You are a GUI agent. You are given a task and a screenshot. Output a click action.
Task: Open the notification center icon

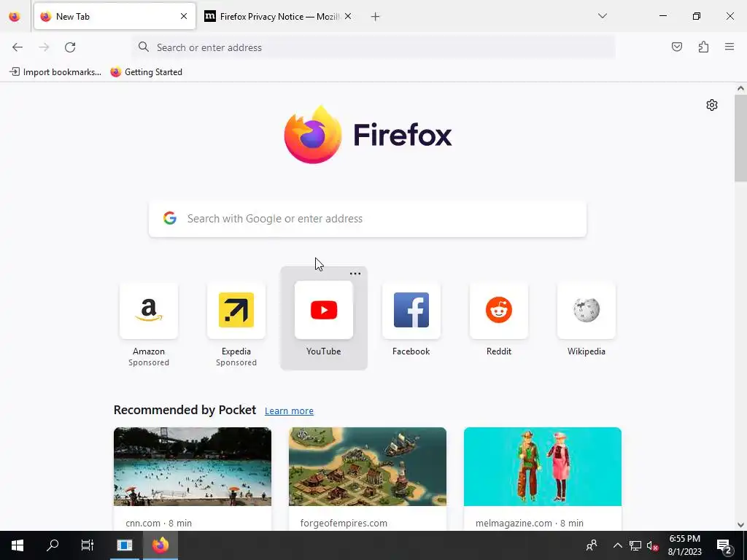tap(724, 545)
